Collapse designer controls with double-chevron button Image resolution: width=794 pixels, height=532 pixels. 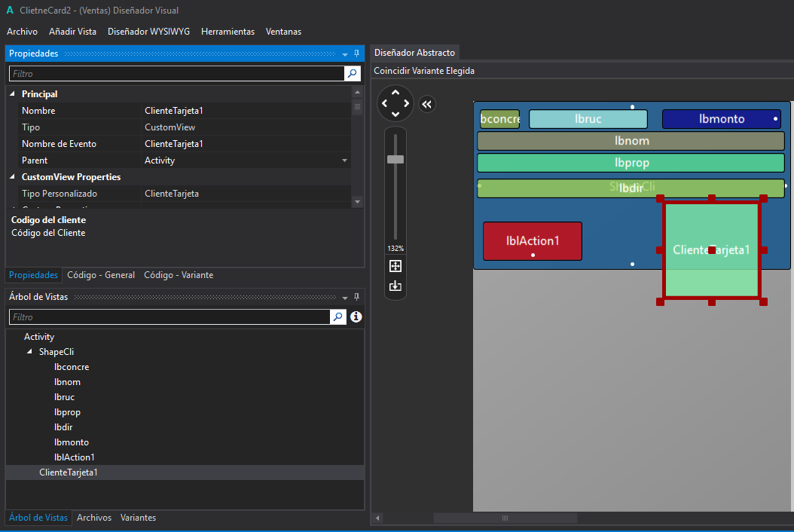[426, 104]
